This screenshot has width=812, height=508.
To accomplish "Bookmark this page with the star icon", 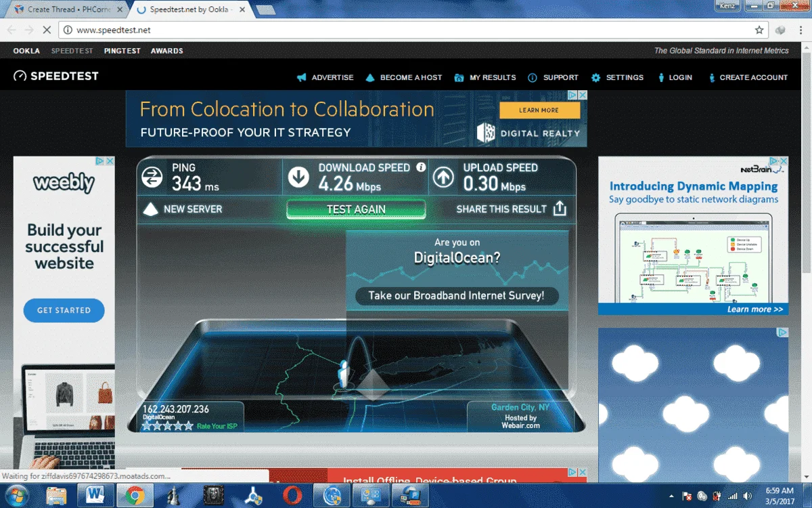I will [759, 30].
